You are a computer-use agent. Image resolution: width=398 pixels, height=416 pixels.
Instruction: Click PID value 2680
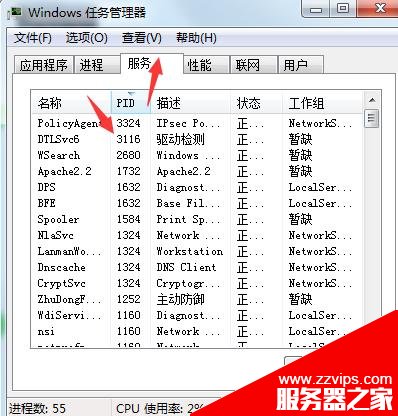(x=128, y=155)
